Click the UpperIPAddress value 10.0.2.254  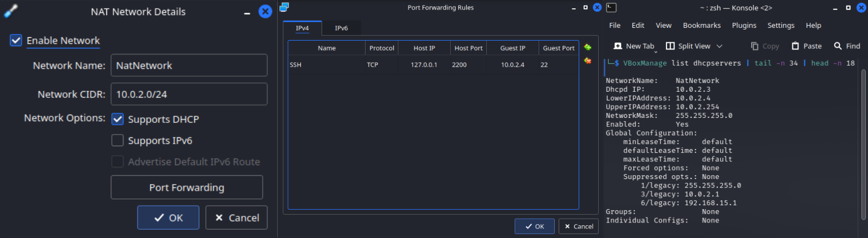point(697,107)
